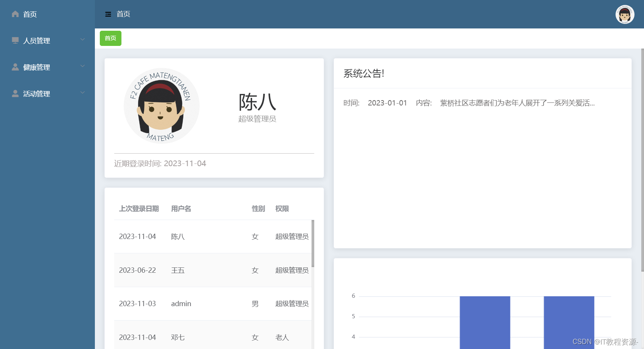Click the 近期登录时间: 2023-11-04 text

click(x=160, y=163)
